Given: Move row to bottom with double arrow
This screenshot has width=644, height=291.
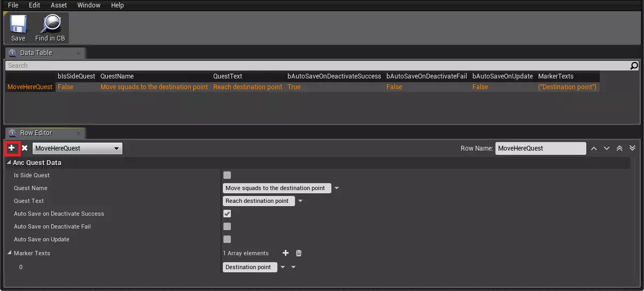Looking at the screenshot, I should [632, 148].
